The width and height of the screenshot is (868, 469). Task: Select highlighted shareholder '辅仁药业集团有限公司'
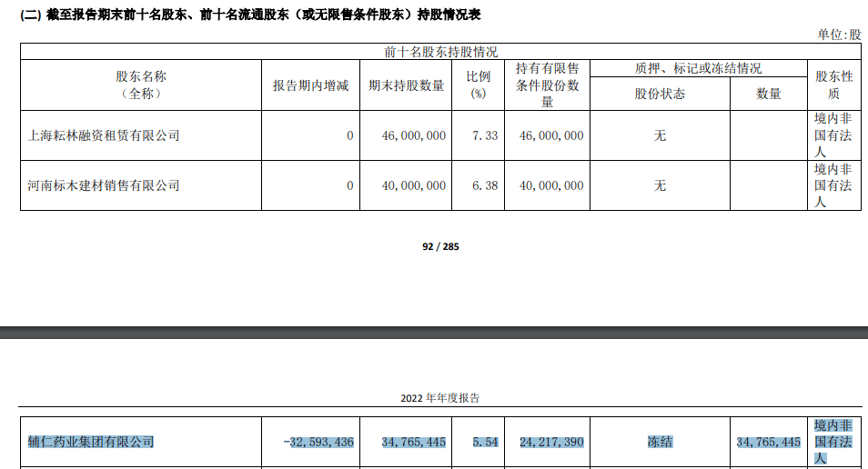[x=91, y=442]
